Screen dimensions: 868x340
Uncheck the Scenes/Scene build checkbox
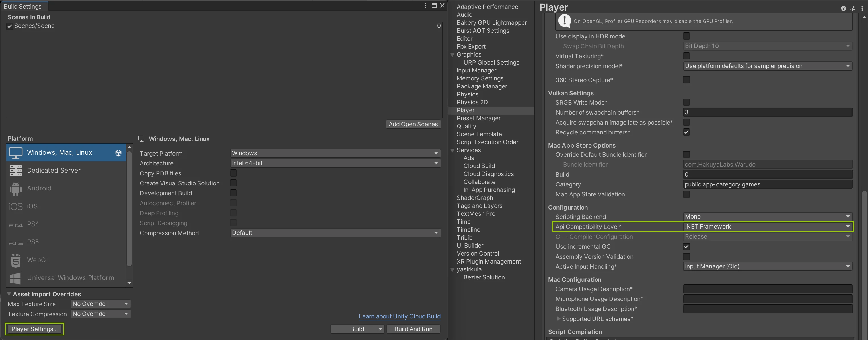coord(10,26)
